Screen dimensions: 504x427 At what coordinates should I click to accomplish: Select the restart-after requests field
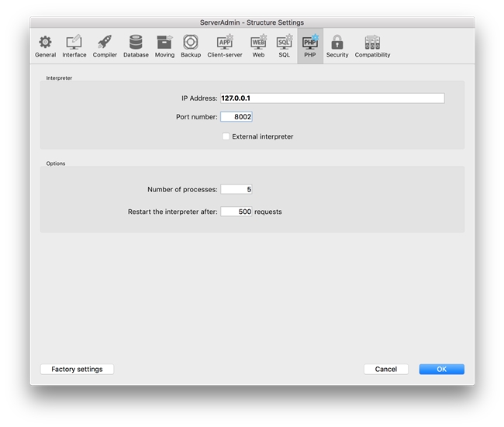click(x=236, y=212)
